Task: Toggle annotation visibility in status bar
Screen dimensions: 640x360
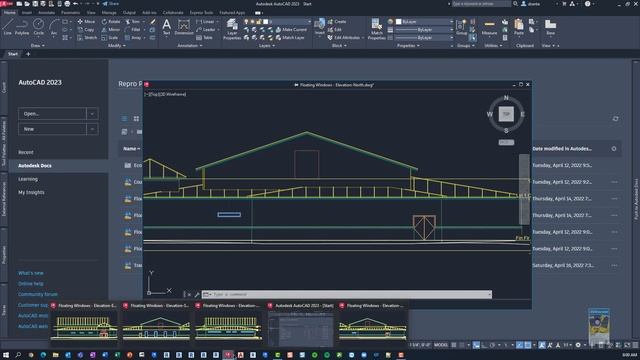Action: coord(542,345)
